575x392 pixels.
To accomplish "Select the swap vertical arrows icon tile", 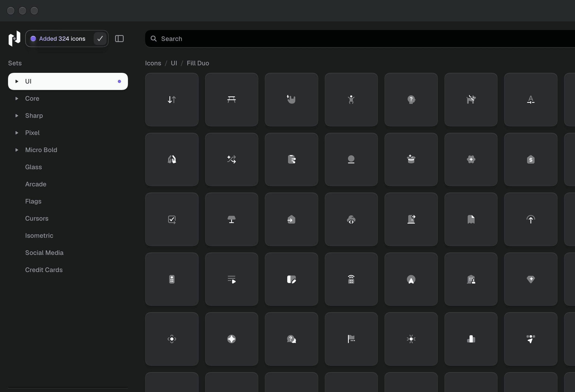I will pyautogui.click(x=172, y=100).
